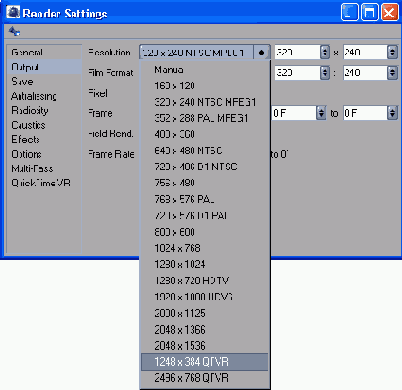The height and width of the screenshot is (390, 402).
Task: Click the Frame end 0 F field
Action: click(365, 113)
